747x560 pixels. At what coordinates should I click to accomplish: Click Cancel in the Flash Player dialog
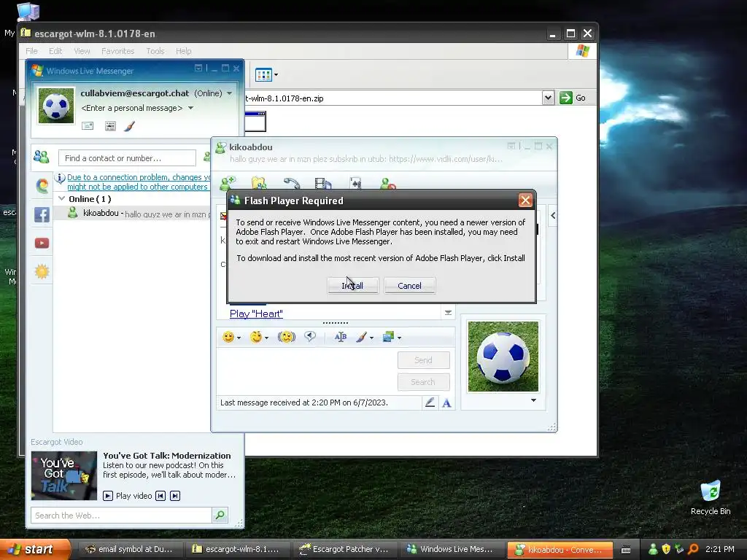pos(410,286)
